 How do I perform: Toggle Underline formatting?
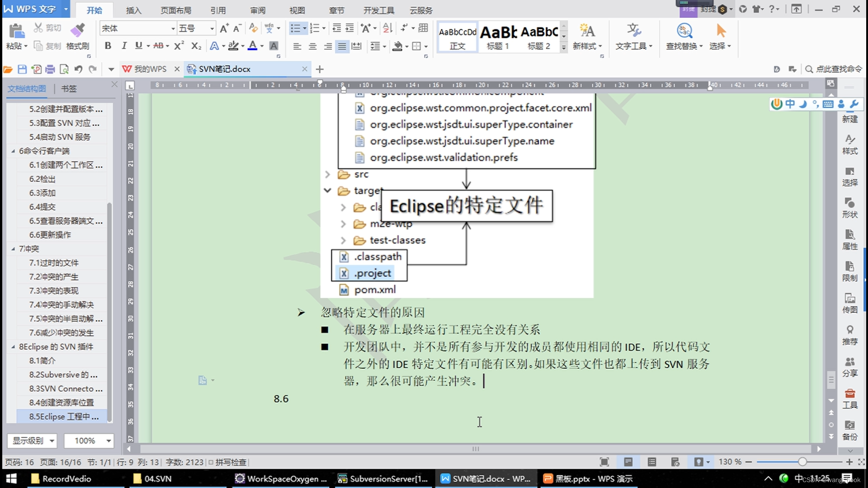tap(139, 46)
